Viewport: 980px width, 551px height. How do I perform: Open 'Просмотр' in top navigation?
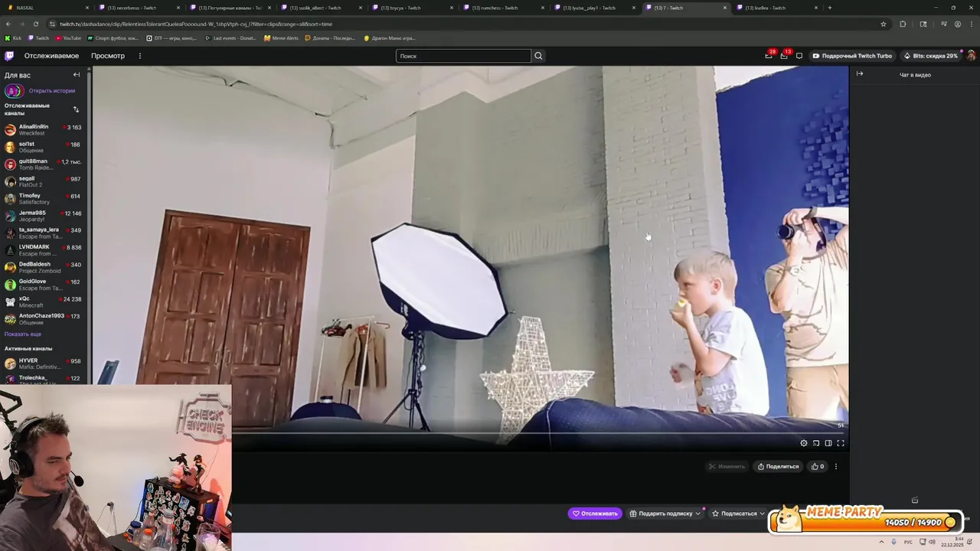click(108, 56)
